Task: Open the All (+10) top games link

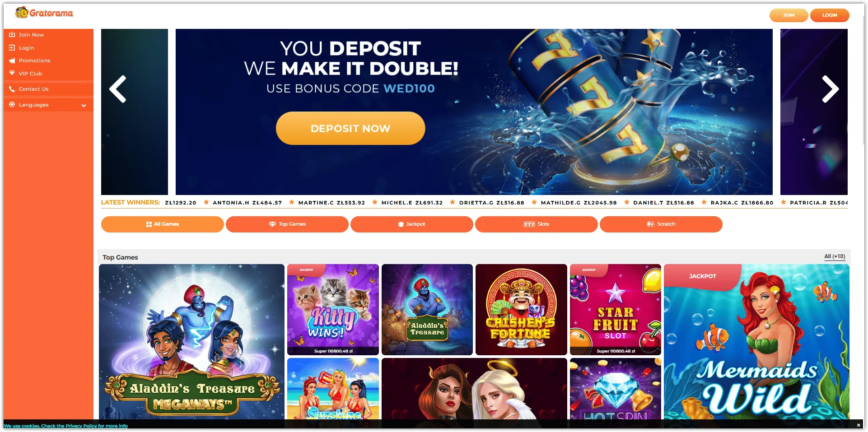Action: (x=835, y=256)
